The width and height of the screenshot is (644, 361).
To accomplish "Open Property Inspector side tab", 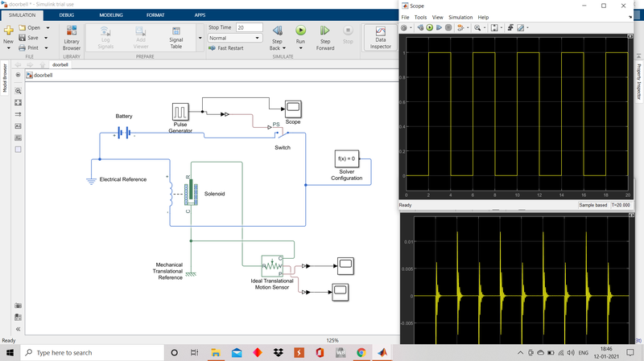I will pos(639,81).
